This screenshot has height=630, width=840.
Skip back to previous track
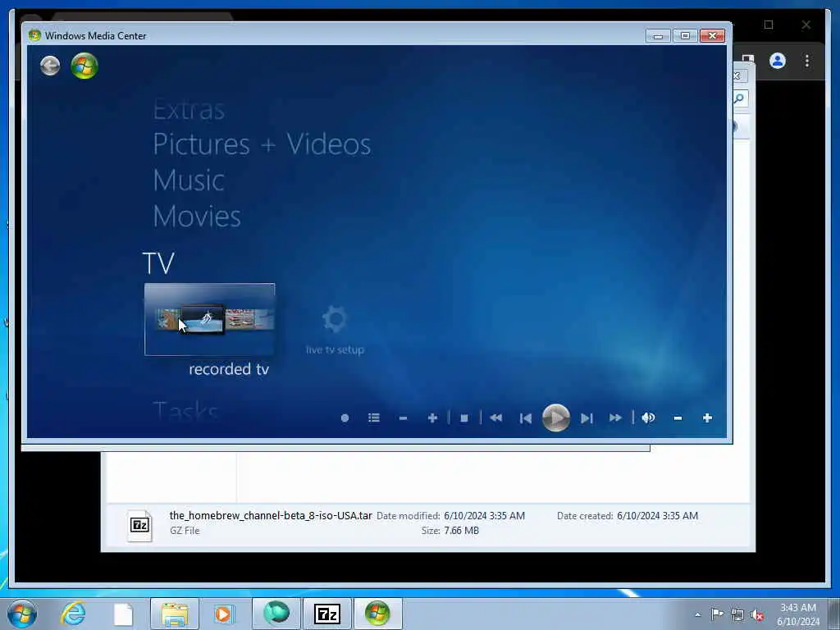point(526,418)
